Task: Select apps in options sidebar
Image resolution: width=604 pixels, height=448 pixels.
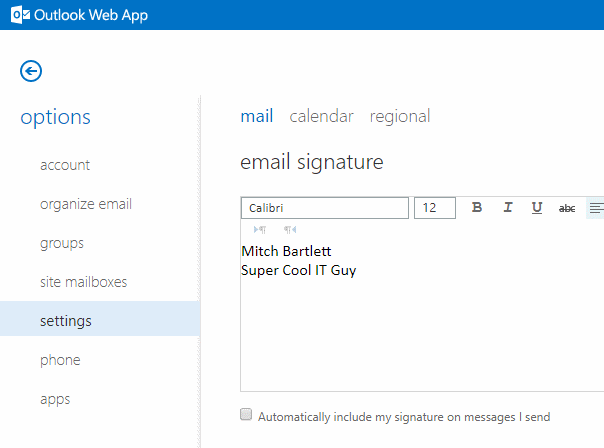Action: [55, 399]
